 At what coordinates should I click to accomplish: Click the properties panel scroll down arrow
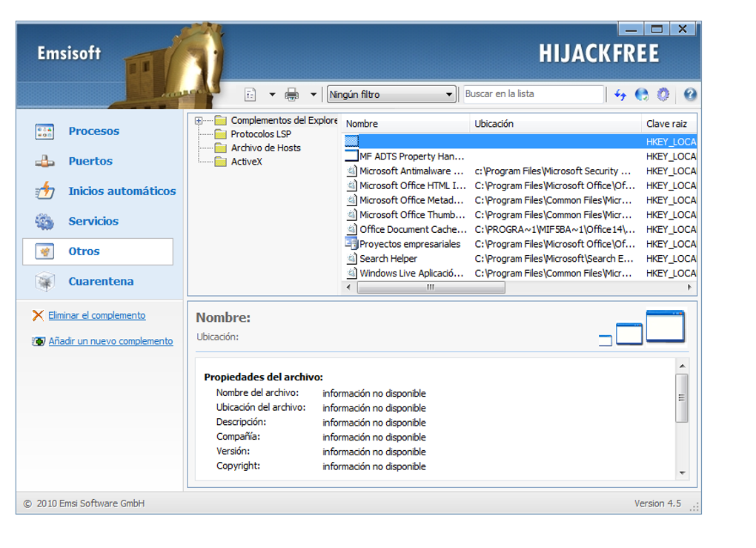pyautogui.click(x=682, y=473)
